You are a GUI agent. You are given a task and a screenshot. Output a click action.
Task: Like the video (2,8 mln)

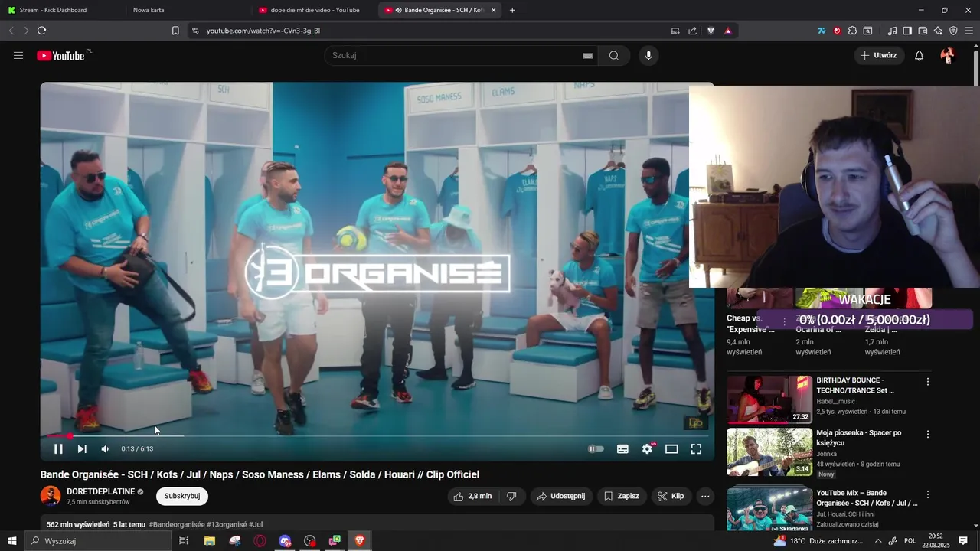coord(472,496)
